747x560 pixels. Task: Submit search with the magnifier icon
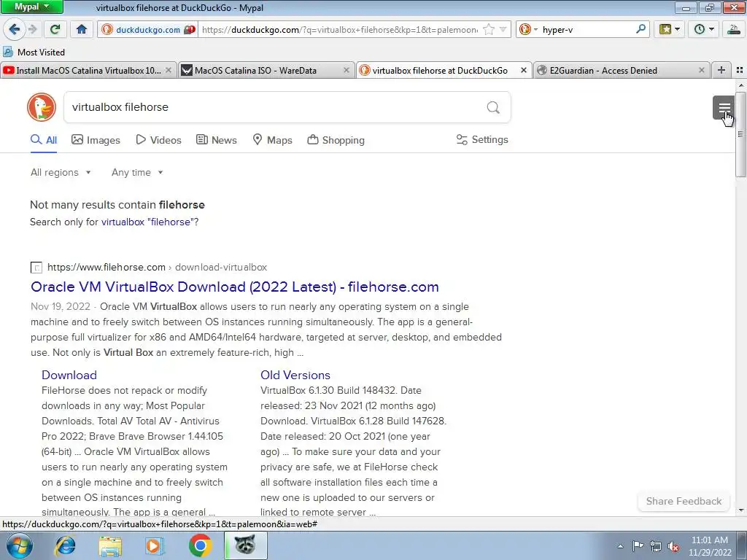(x=493, y=107)
